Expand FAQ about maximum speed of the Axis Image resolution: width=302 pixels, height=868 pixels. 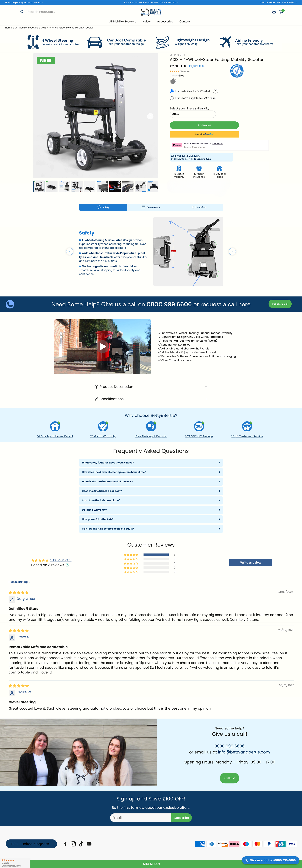151,481
